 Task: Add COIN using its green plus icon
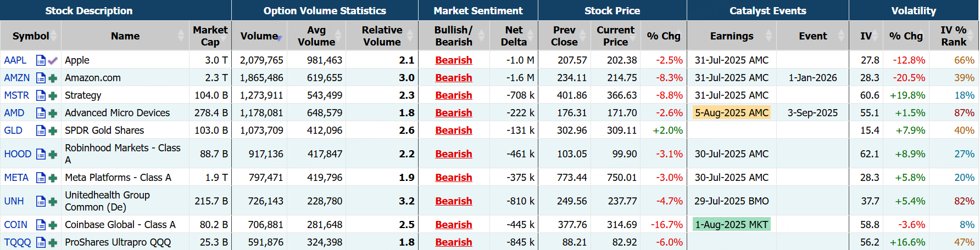tap(53, 225)
